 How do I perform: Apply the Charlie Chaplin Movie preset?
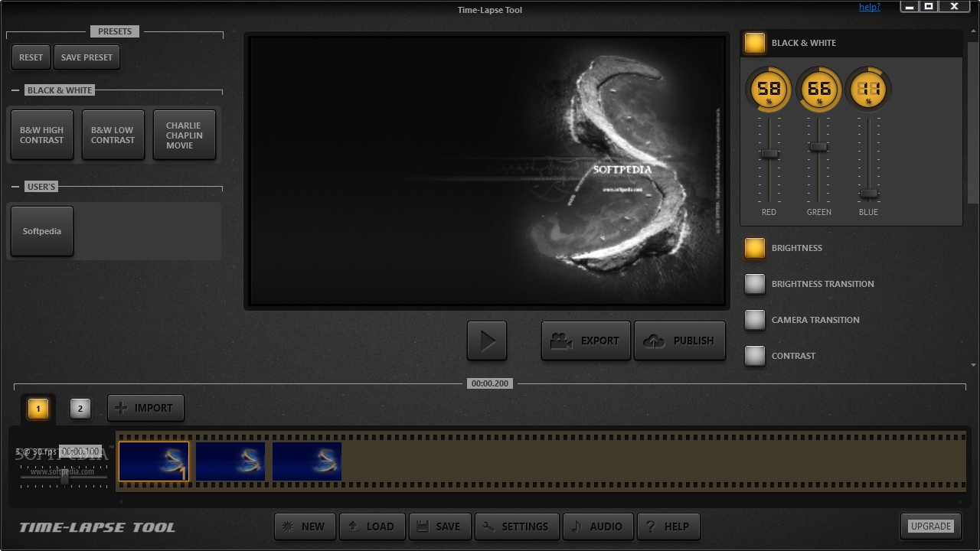(x=184, y=135)
